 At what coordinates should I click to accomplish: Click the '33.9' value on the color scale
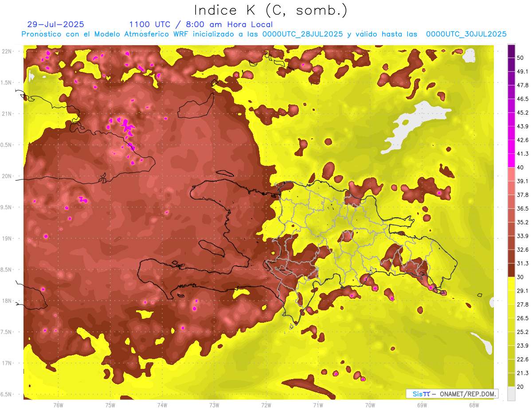point(523,236)
